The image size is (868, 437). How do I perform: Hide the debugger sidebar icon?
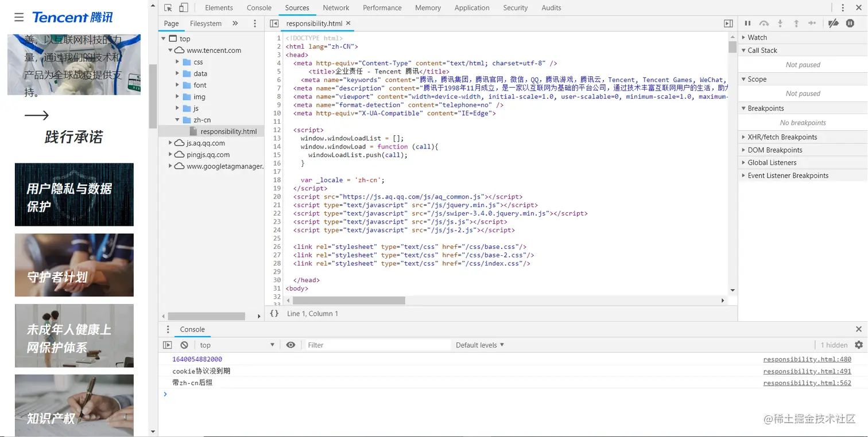pyautogui.click(x=728, y=24)
